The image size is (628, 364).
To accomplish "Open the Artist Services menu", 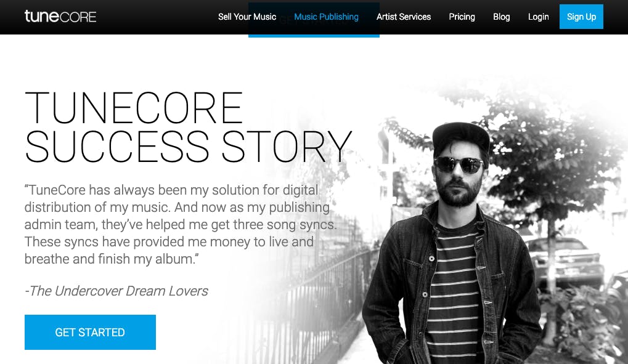I will point(403,17).
